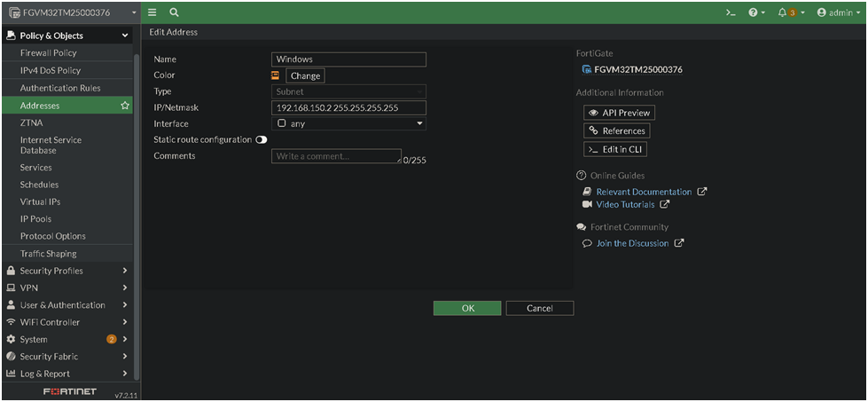The width and height of the screenshot is (868, 402).
Task: Select Addresses in sidebar
Action: tap(66, 106)
